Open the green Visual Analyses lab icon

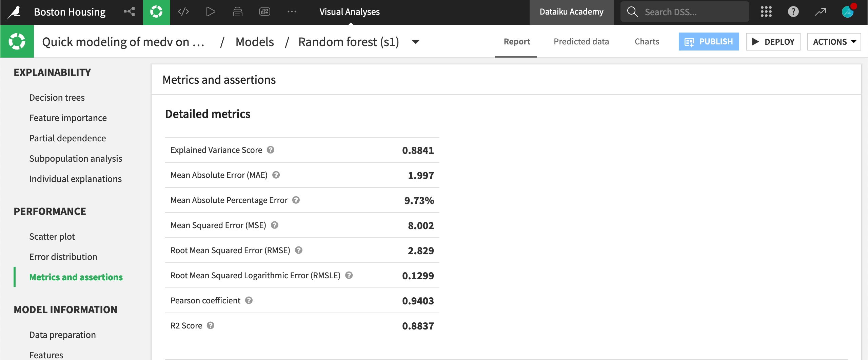point(156,11)
